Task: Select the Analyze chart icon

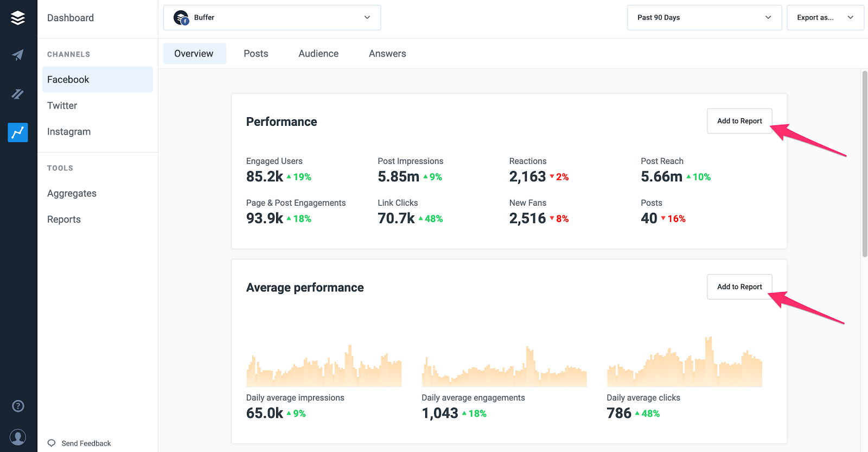Action: coord(18,132)
